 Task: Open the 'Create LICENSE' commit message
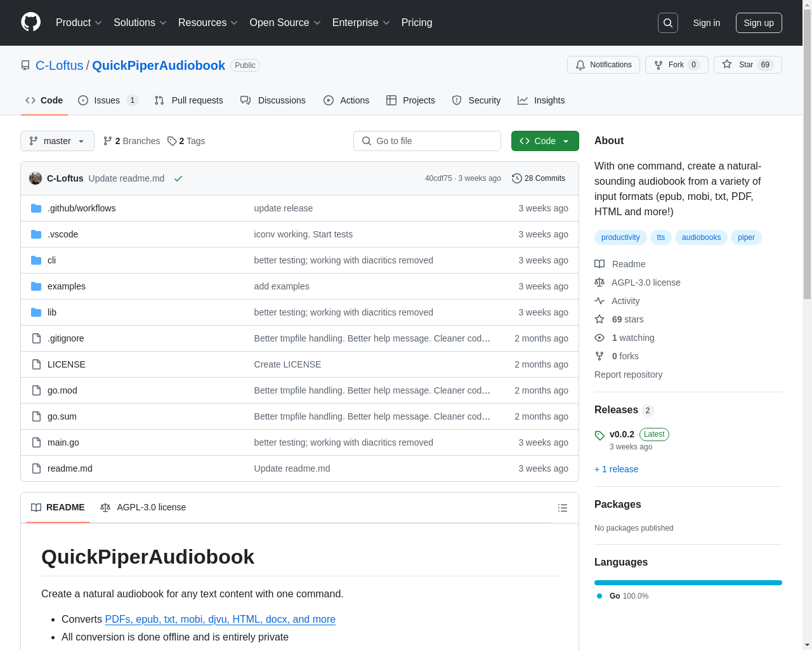tap(287, 364)
